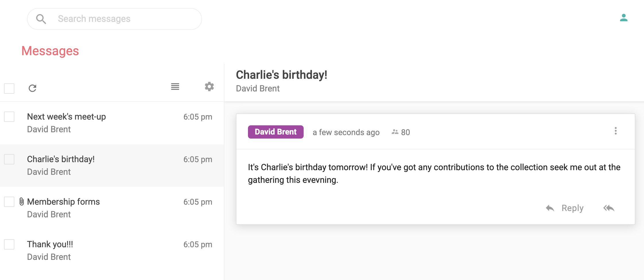Click the Reply text button
644x280 pixels.
coord(573,208)
